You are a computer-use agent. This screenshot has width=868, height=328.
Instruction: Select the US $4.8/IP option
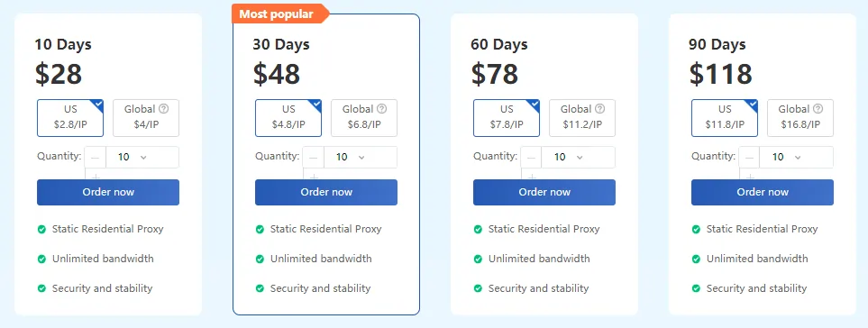tap(288, 118)
